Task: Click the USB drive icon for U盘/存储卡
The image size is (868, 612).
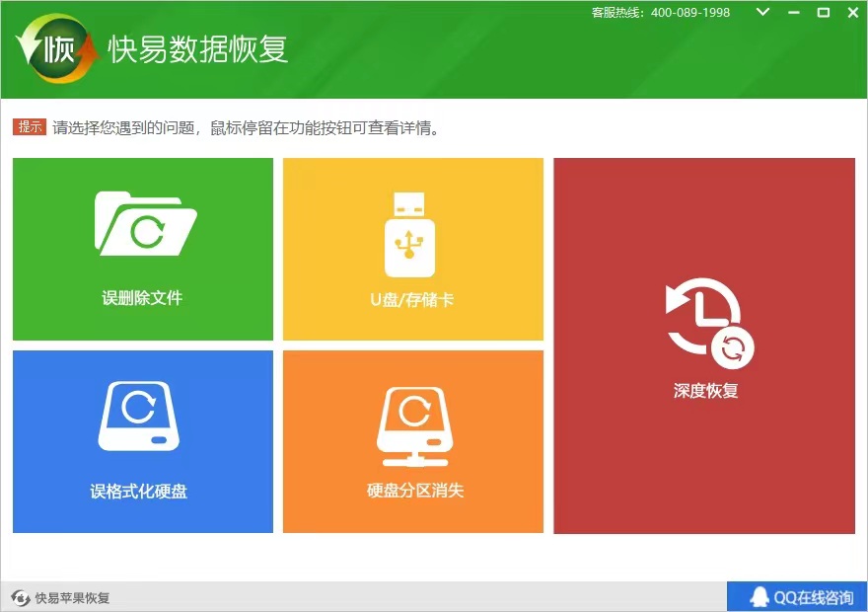Action: coord(412,234)
